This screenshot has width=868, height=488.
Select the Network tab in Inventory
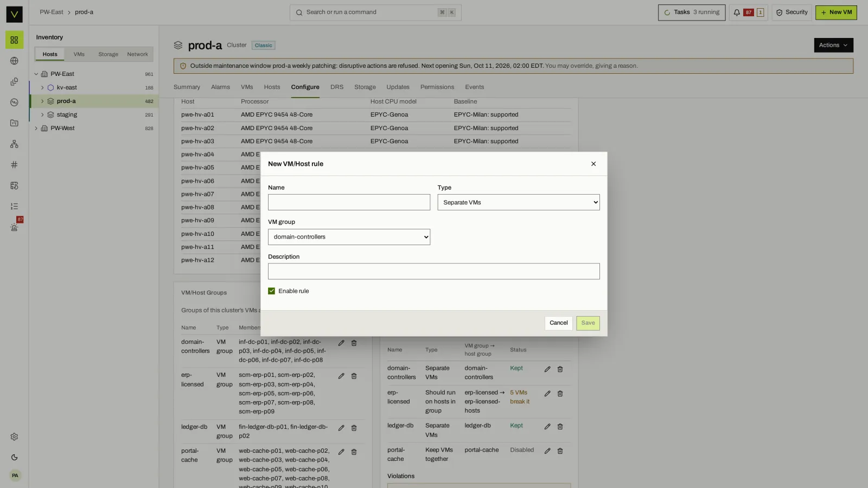[137, 54]
